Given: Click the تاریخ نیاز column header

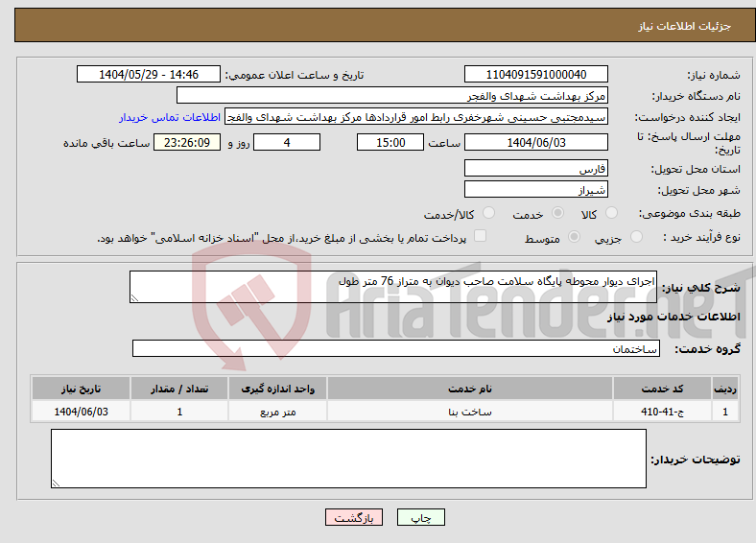Looking at the screenshot, I should point(81,389).
